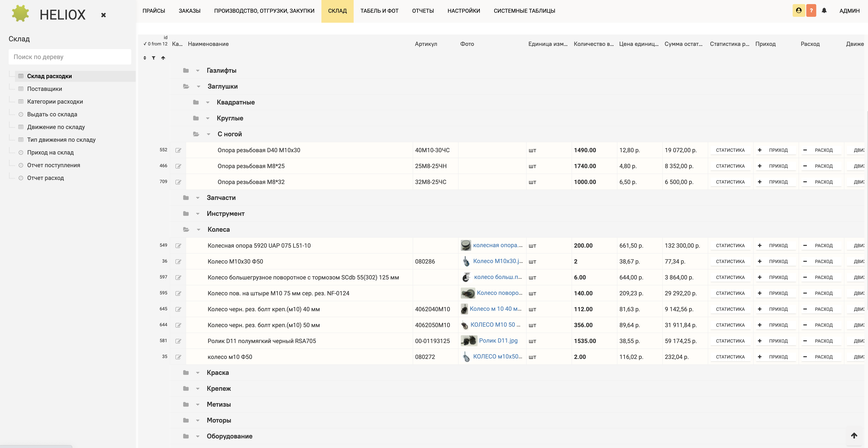The width and height of the screenshot is (868, 448).
Task: Expand the Инструмент category
Action: [x=198, y=214]
